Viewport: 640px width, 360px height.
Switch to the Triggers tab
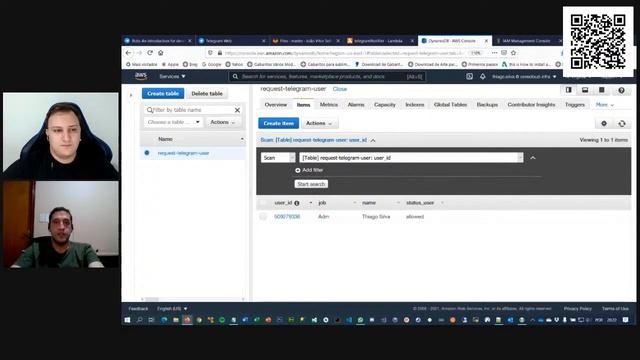click(x=575, y=105)
